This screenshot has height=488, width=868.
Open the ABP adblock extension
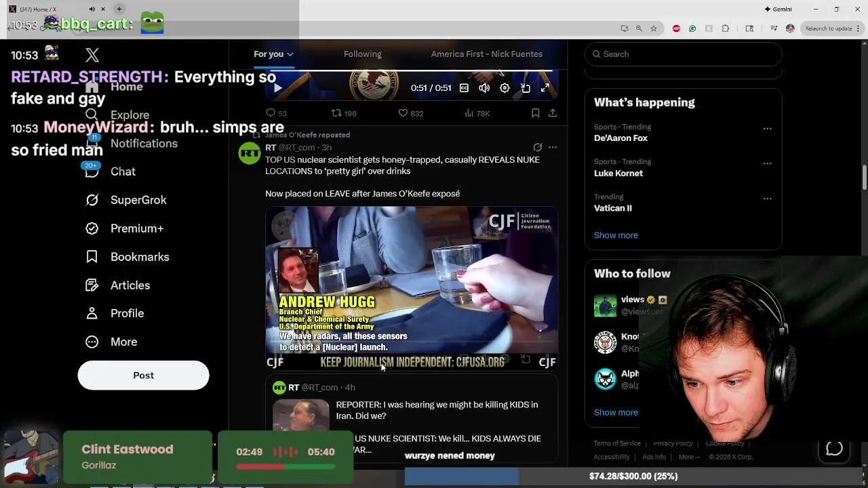pyautogui.click(x=676, y=28)
